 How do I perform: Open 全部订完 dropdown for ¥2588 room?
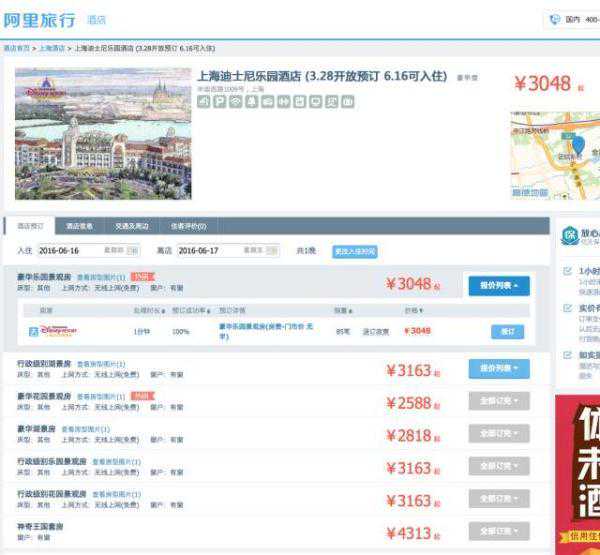pyautogui.click(x=499, y=402)
